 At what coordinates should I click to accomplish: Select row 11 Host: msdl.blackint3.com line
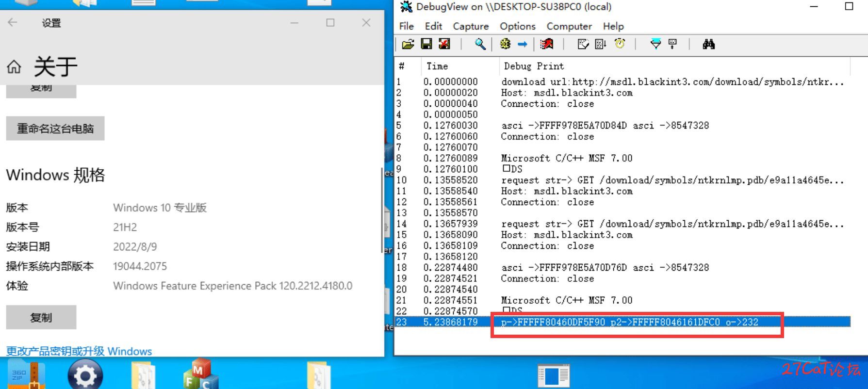[623, 191]
